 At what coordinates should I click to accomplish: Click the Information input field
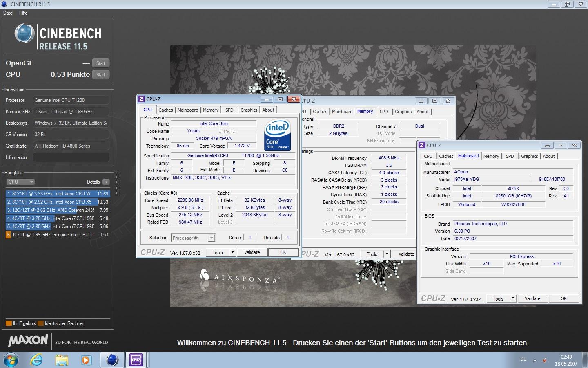71,157
